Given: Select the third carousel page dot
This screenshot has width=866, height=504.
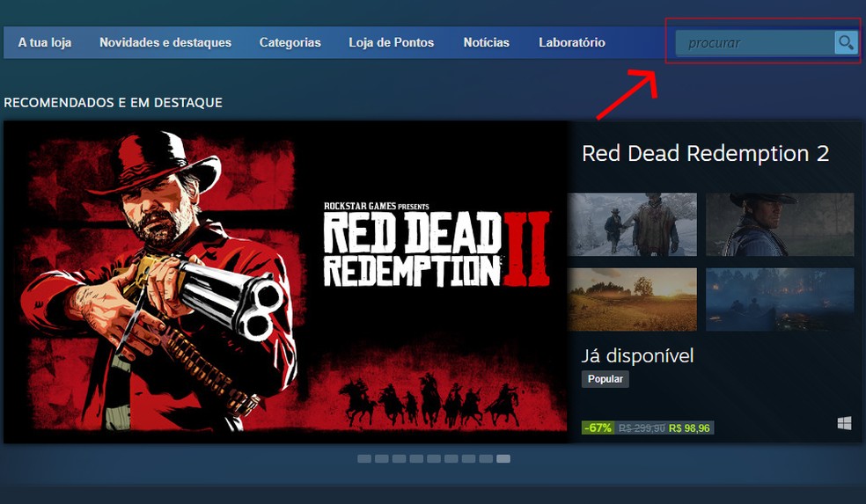Looking at the screenshot, I should point(400,459).
